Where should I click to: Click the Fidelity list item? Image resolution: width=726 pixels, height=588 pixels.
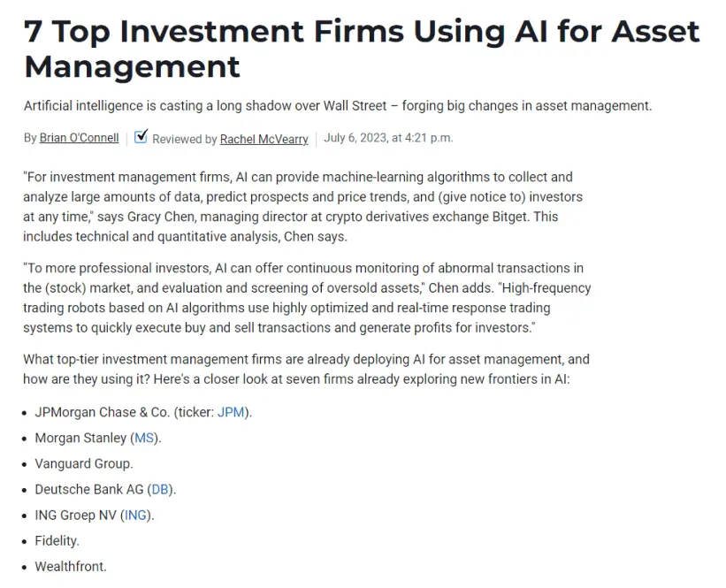(57, 541)
